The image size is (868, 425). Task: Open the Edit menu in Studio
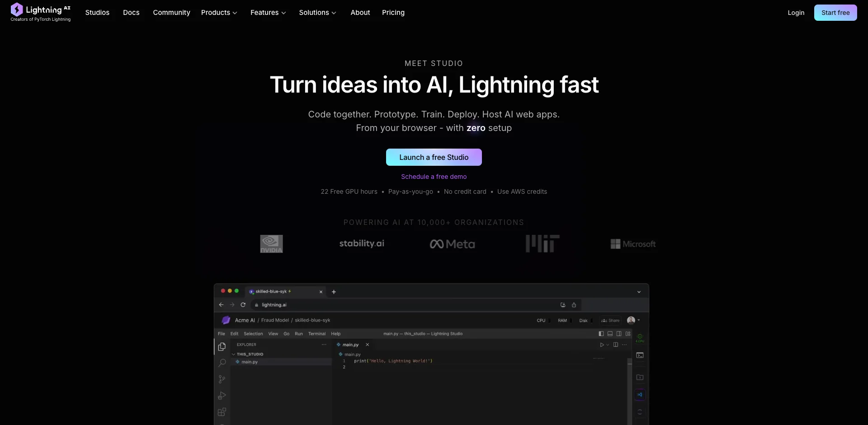(234, 334)
